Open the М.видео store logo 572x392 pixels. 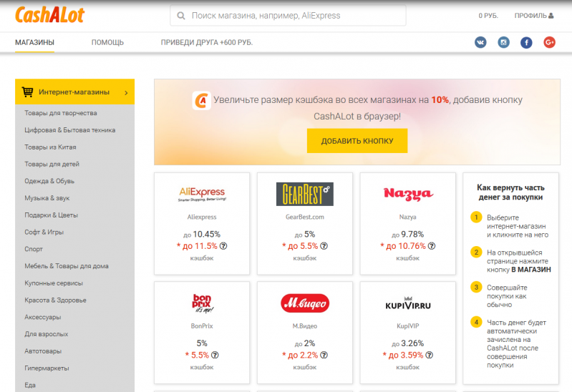pyautogui.click(x=305, y=303)
